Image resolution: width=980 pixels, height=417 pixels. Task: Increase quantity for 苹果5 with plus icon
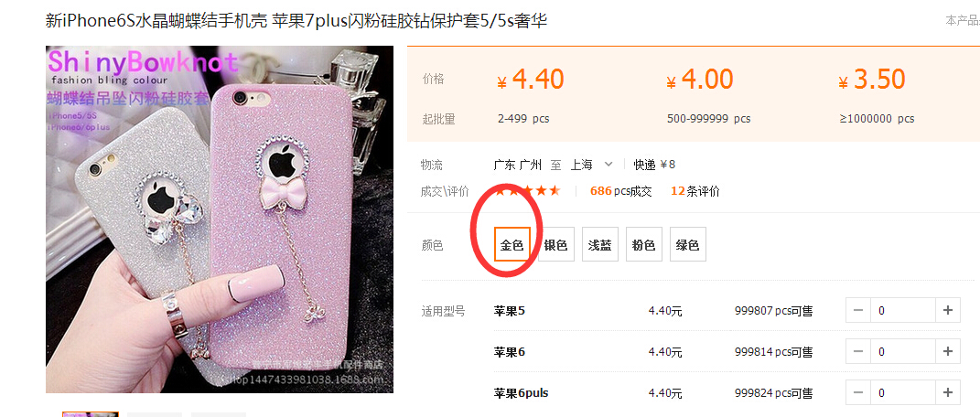947,310
